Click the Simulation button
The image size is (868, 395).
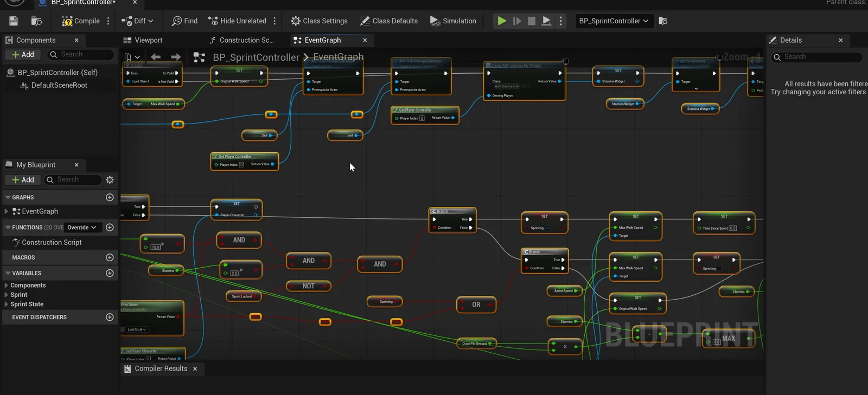[453, 21]
